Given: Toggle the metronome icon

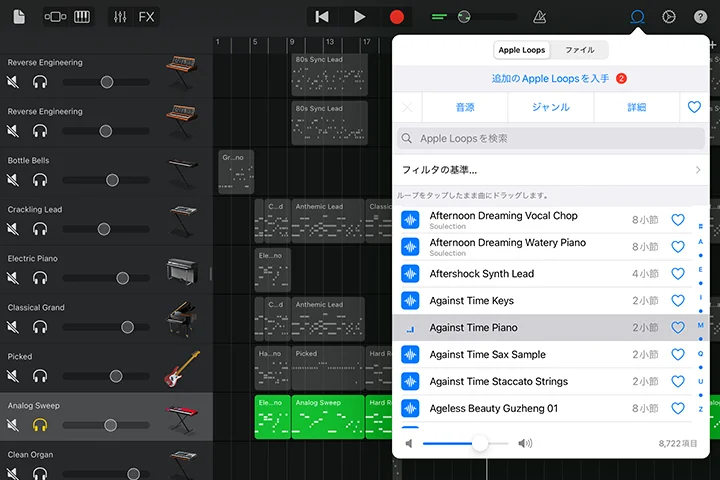Looking at the screenshot, I should pyautogui.click(x=540, y=17).
